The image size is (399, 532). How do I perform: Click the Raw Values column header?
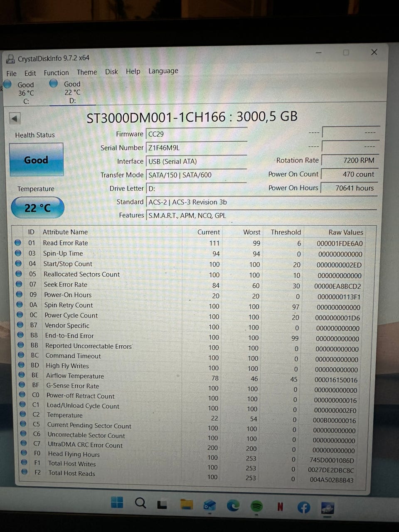point(345,232)
